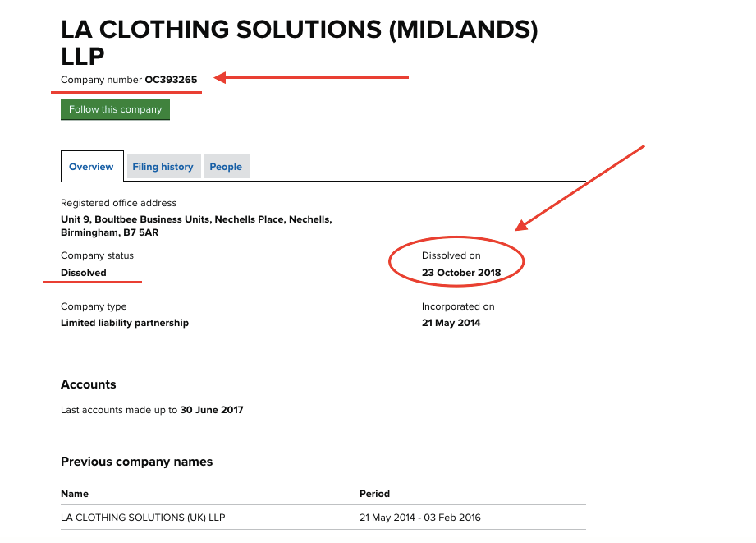Click the Dissolved company status value
756x543 pixels.
[84, 273]
